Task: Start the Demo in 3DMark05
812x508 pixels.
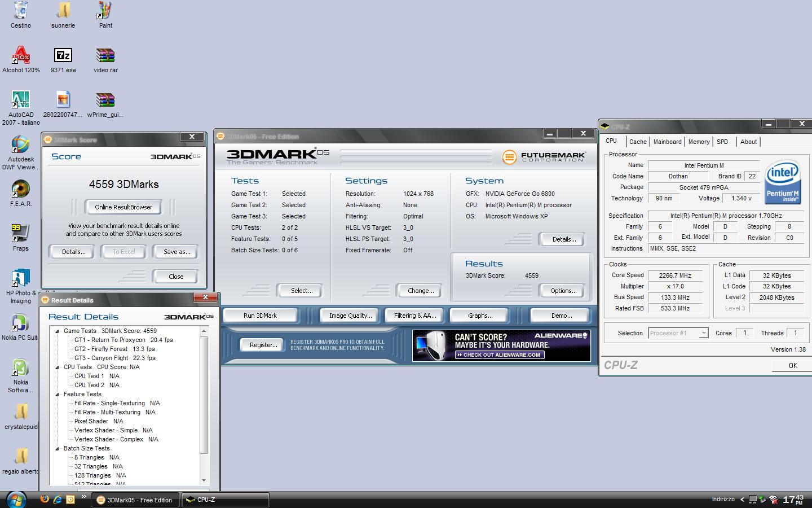Action: 561,316
